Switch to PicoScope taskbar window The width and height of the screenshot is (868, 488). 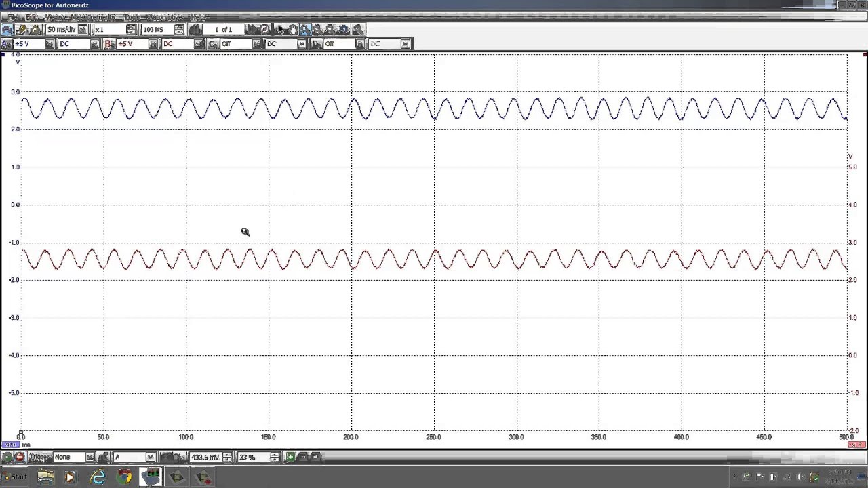coord(151,476)
